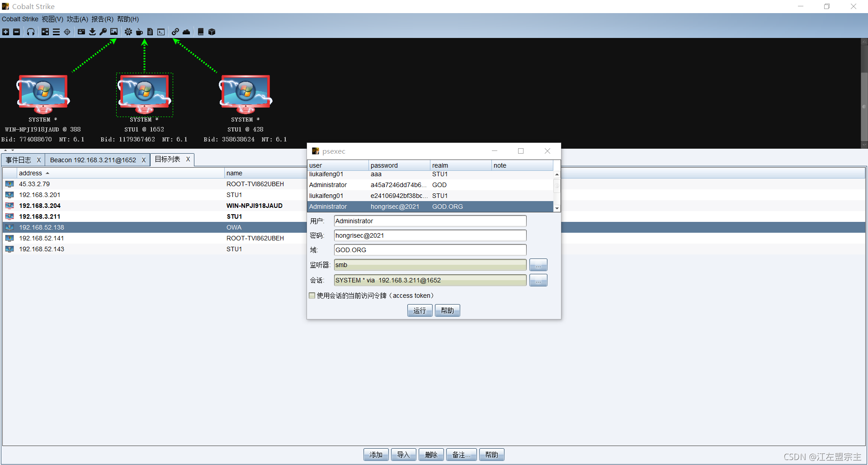Viewport: 868px width, 465px height.
Task: Open listeners via the headphones icon
Action: click(x=31, y=32)
